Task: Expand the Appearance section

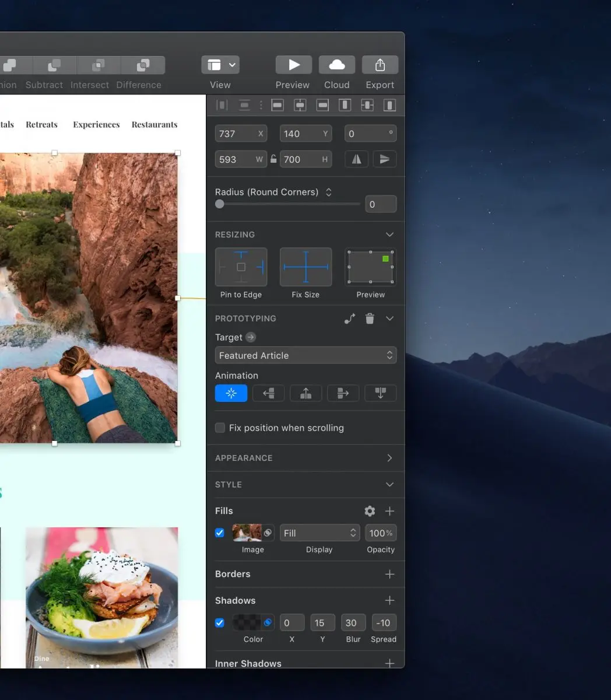Action: [389, 458]
